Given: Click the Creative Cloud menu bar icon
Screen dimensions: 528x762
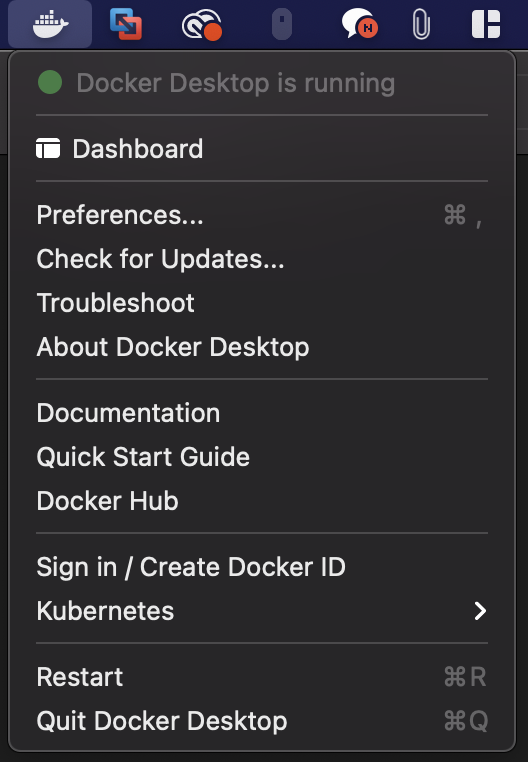Looking at the screenshot, I should (202, 25).
